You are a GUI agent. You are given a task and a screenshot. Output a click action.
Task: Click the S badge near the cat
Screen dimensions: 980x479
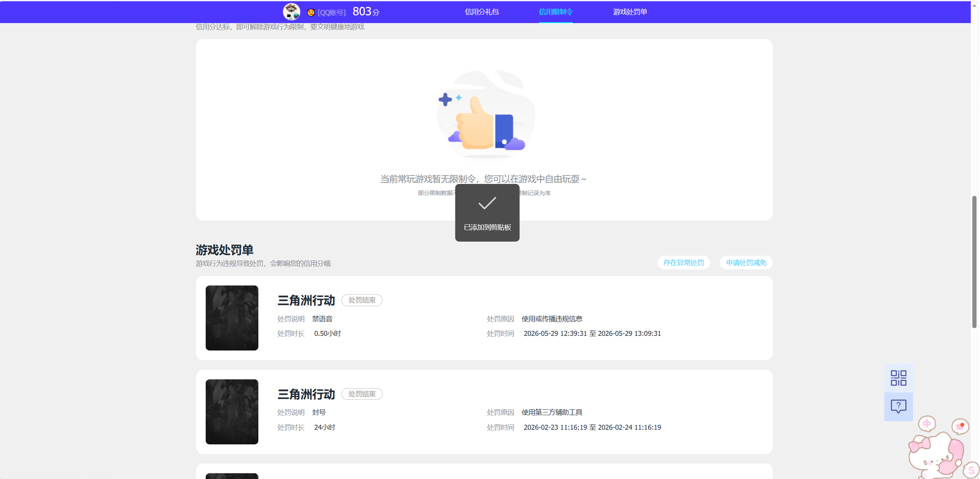click(971, 470)
